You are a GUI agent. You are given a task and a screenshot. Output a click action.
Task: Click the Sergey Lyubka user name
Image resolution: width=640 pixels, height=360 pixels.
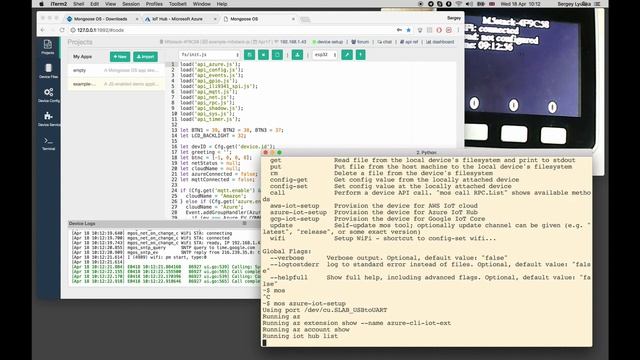[574, 4]
